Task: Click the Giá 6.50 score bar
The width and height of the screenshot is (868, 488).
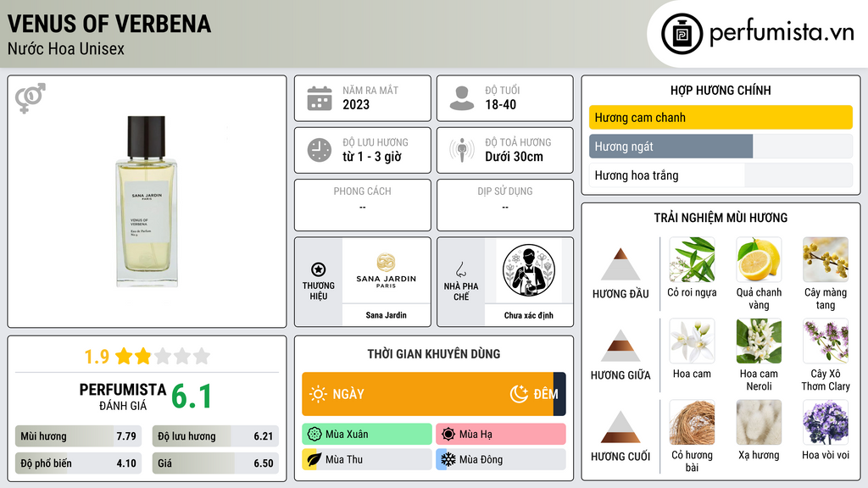Action: point(215,463)
